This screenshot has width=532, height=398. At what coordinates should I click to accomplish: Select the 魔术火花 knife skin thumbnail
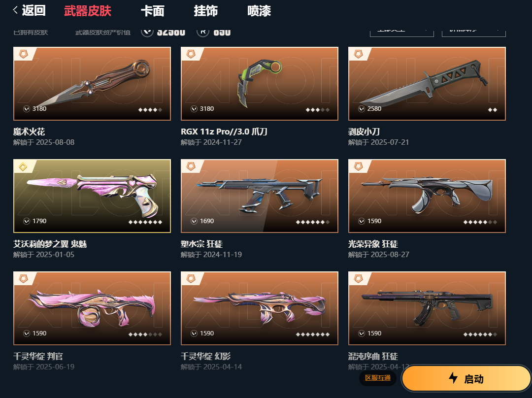pyautogui.click(x=92, y=83)
